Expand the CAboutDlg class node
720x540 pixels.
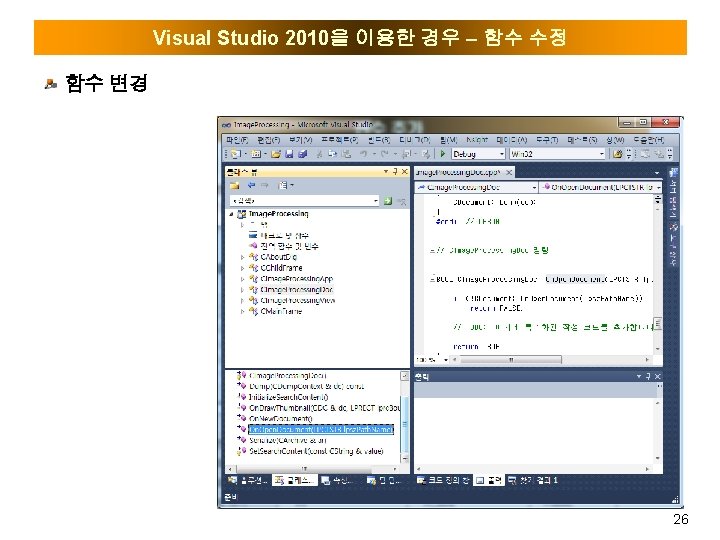(x=242, y=257)
